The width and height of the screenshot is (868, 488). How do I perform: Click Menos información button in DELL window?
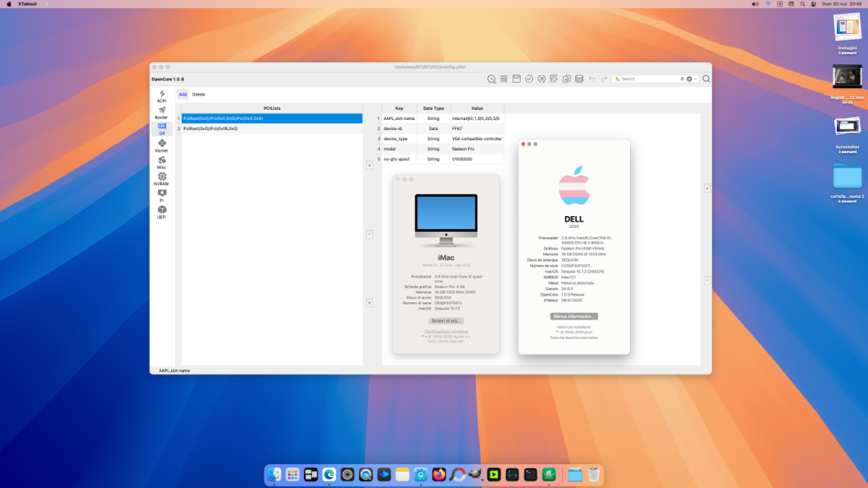[574, 316]
